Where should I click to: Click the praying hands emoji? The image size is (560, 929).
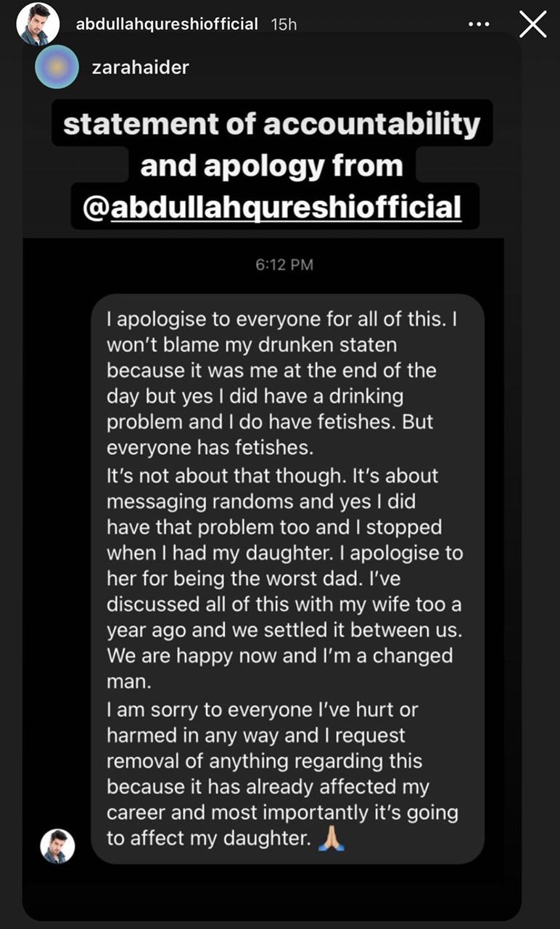click(330, 839)
